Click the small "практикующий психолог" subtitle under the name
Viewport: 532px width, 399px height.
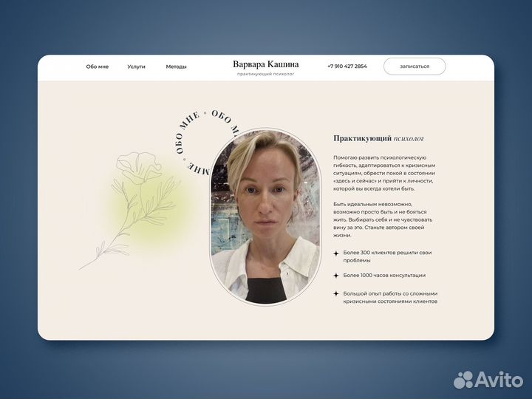tap(265, 74)
